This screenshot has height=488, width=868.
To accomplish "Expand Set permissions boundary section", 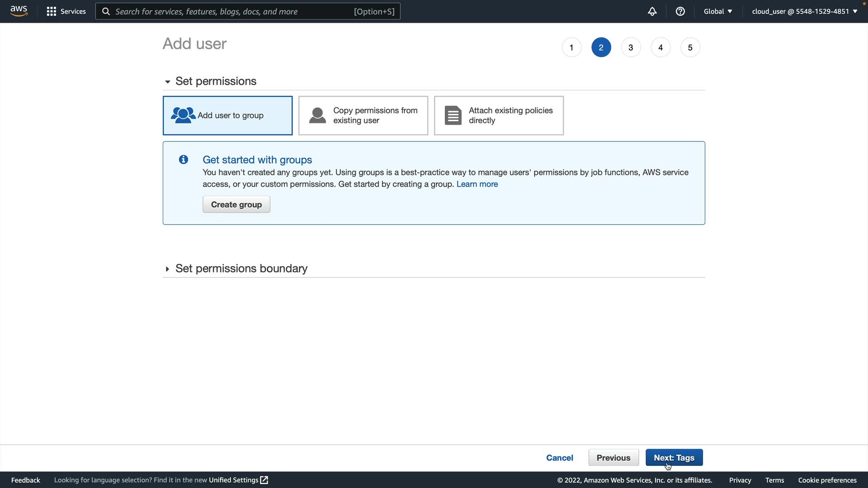I will [x=167, y=269].
